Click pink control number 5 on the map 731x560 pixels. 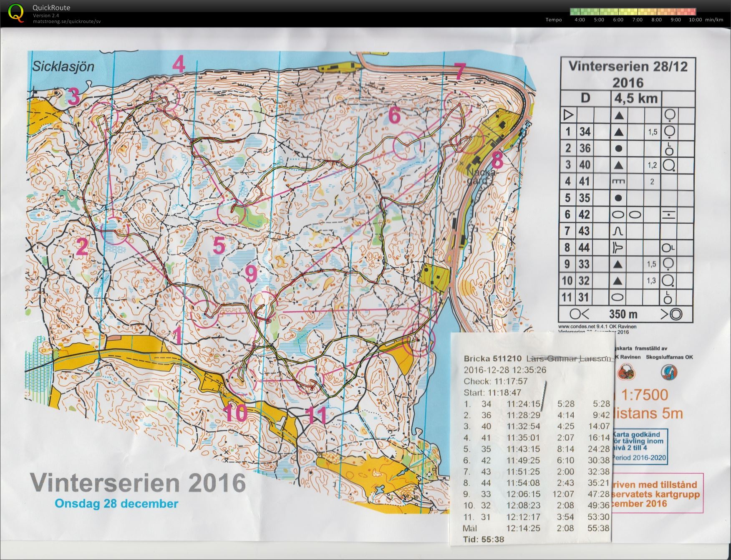tap(219, 245)
